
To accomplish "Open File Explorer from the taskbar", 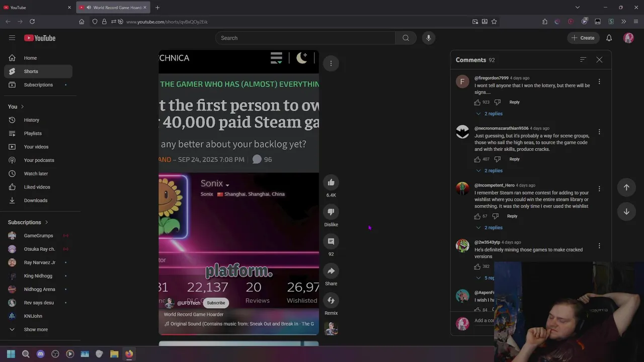I will pyautogui.click(x=114, y=354).
